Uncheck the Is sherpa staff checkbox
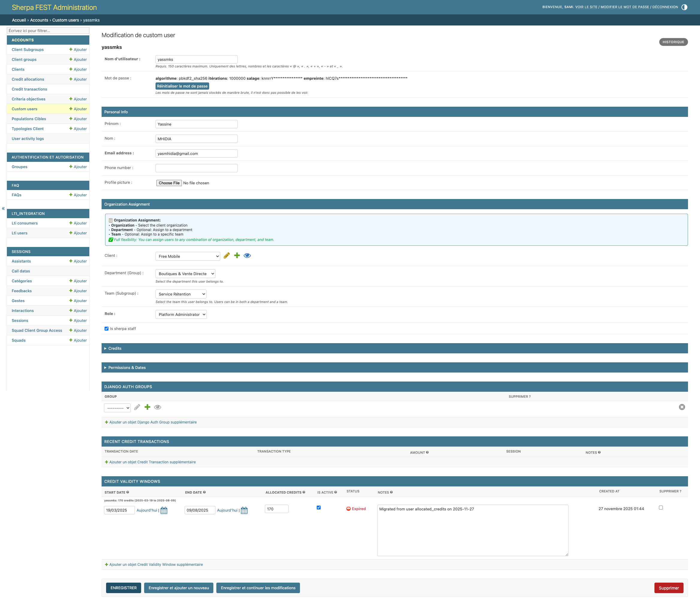This screenshot has height=609, width=700. (x=107, y=329)
